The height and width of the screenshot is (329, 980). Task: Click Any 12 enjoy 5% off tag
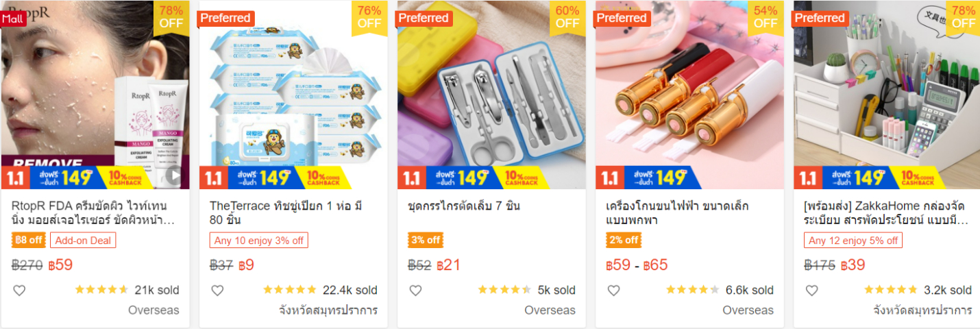pos(853,241)
